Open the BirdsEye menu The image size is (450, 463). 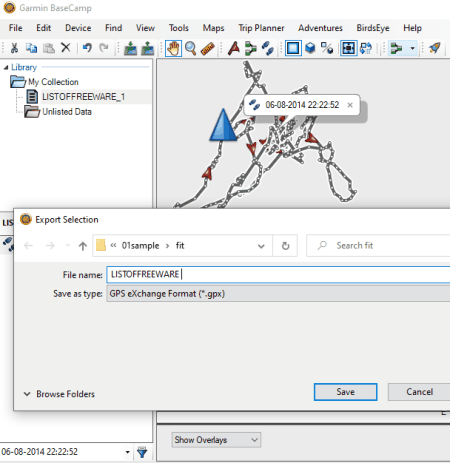tap(373, 28)
